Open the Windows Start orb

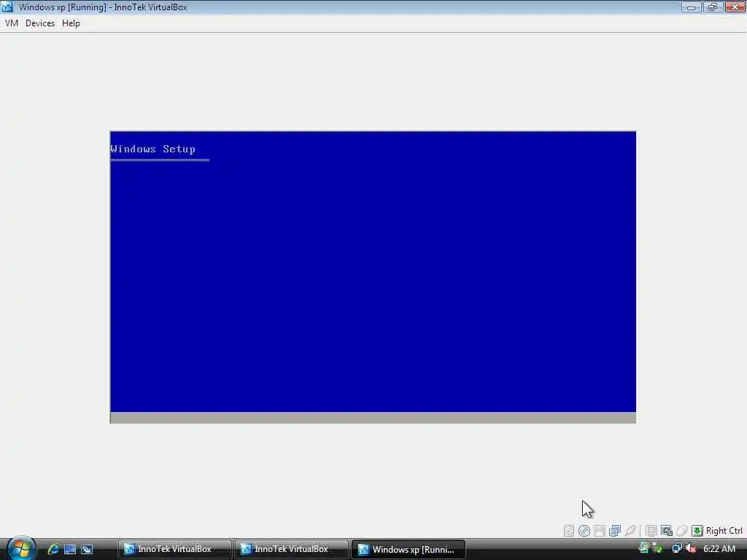[x=20, y=548]
